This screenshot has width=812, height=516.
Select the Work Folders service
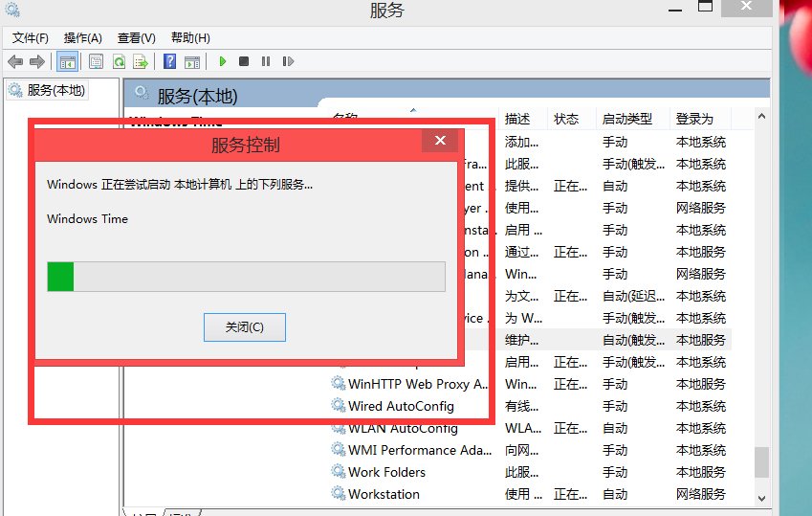coord(386,472)
